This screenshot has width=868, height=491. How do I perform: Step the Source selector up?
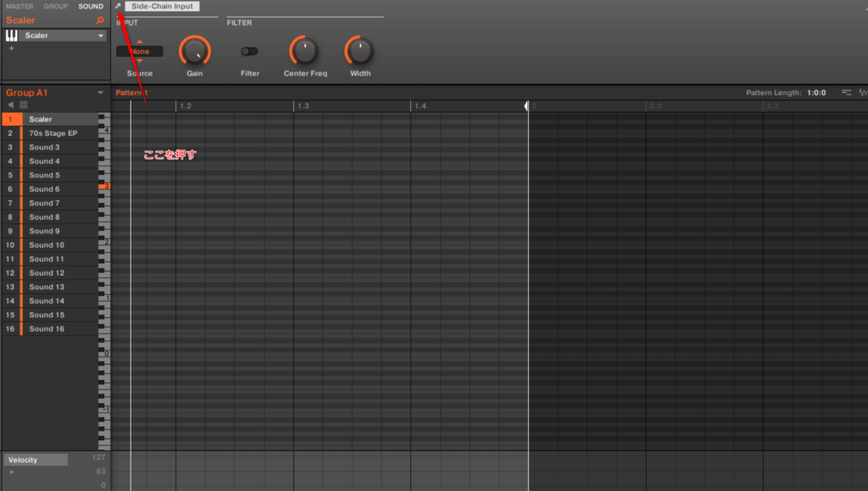click(140, 42)
